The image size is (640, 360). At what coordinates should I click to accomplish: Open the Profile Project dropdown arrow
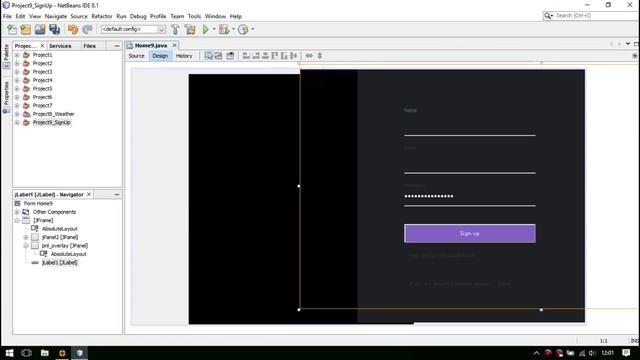click(252, 29)
